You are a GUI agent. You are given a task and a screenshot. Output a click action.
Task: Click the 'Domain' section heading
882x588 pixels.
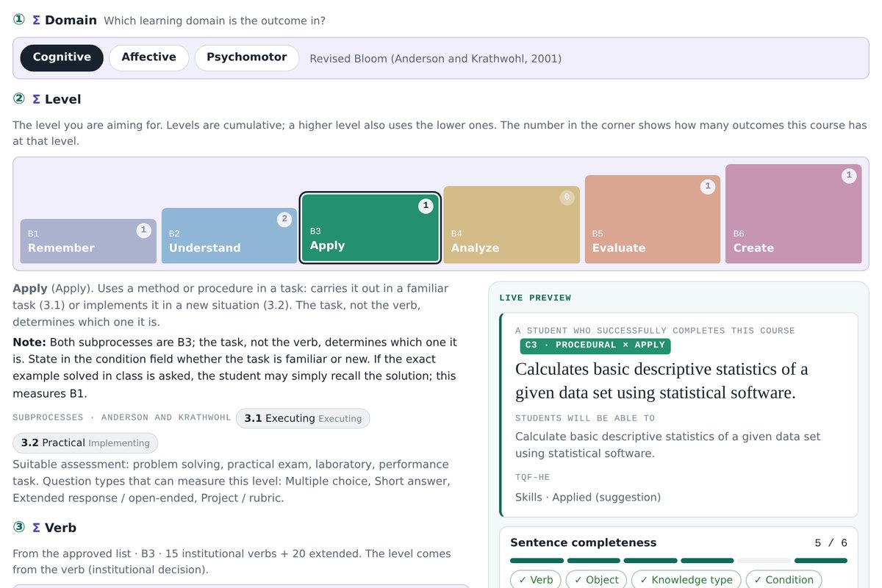pyautogui.click(x=71, y=20)
